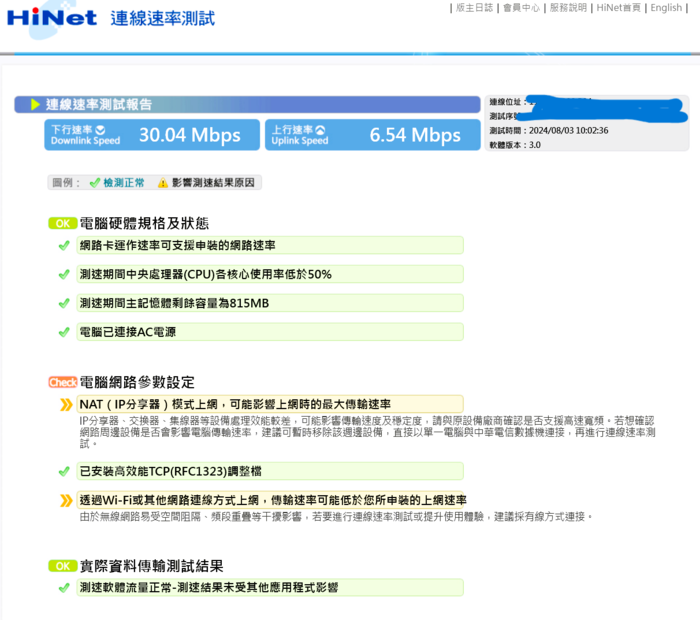Click checkmark beside CPU使用率低於50% row

64,274
